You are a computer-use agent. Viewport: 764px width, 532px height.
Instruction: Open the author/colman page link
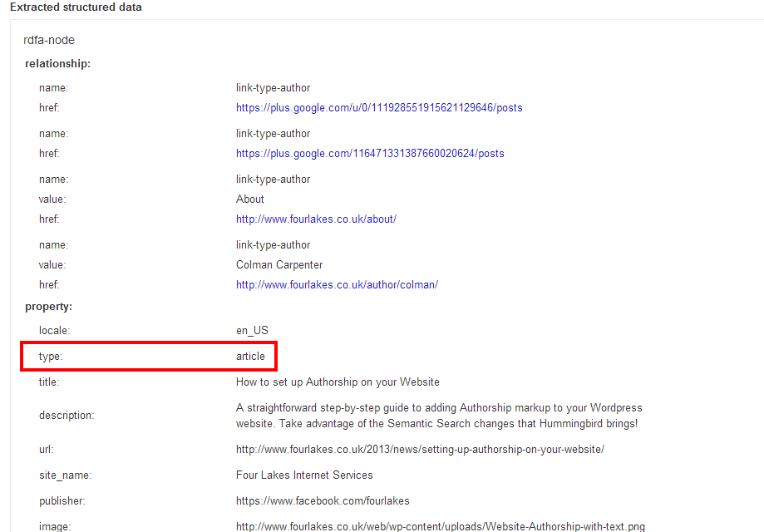click(x=337, y=285)
